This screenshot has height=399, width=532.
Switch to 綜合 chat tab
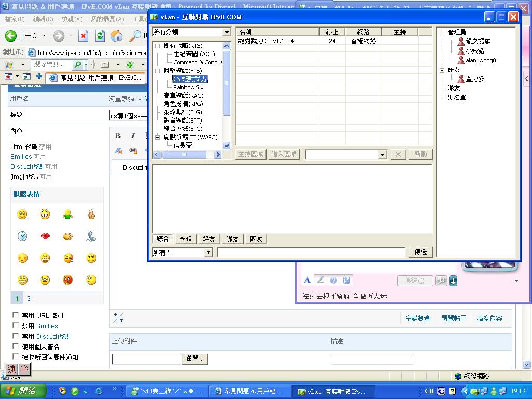click(x=163, y=239)
